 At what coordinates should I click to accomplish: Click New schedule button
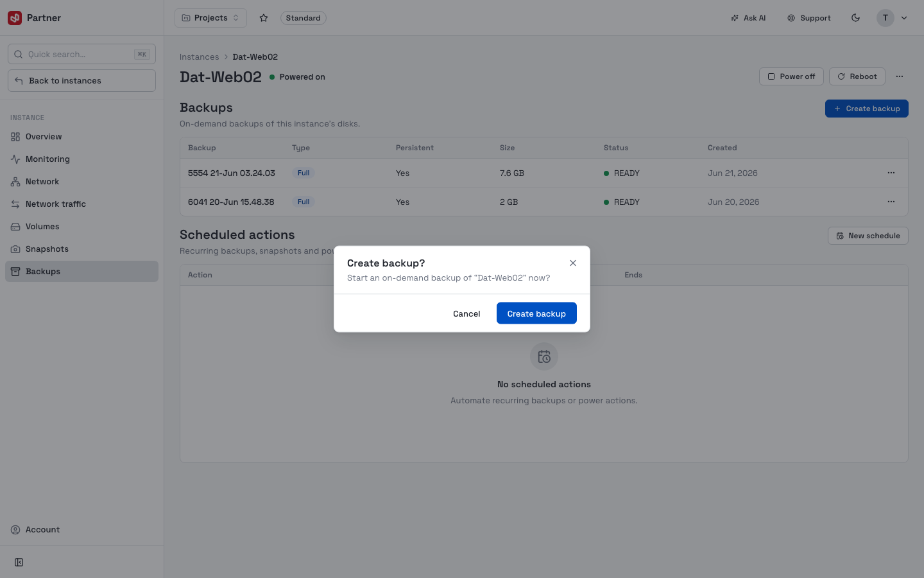[x=868, y=236]
